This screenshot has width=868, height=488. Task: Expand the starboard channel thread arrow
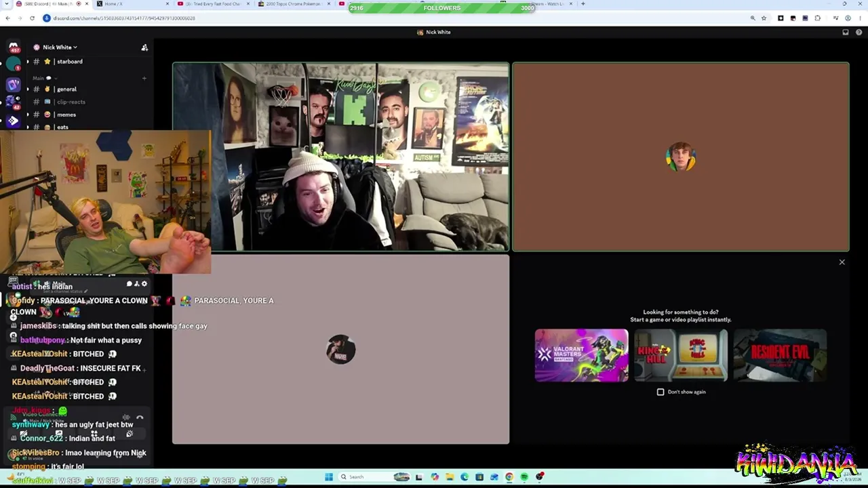pos(28,62)
